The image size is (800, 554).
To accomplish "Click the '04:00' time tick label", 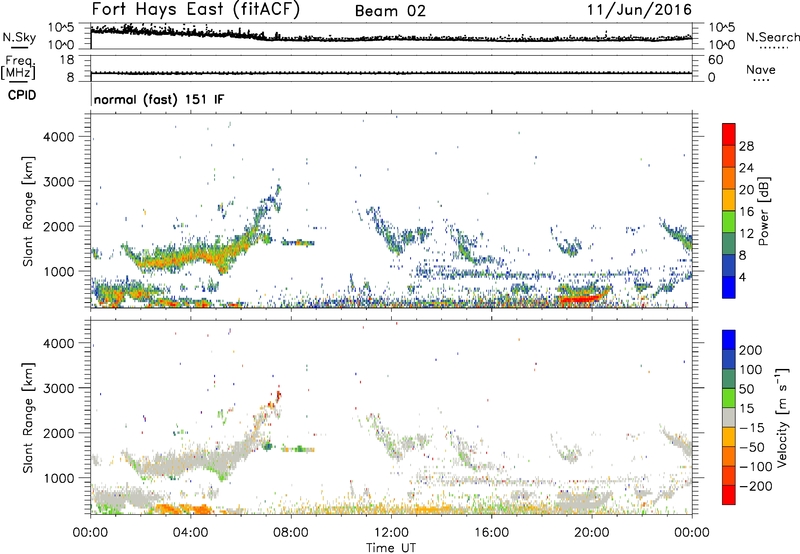I will pos(190,533).
